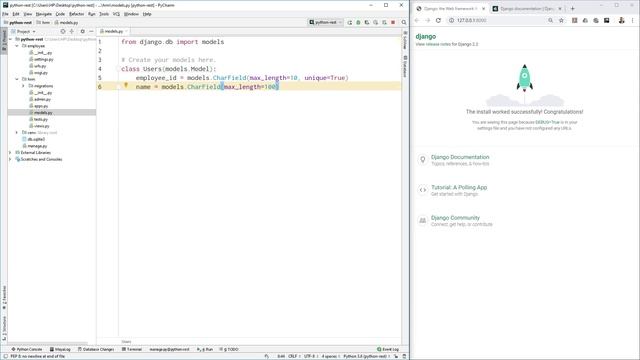The image size is (640, 360).
Task: Select the models.py editor tab
Action: [x=113, y=31]
